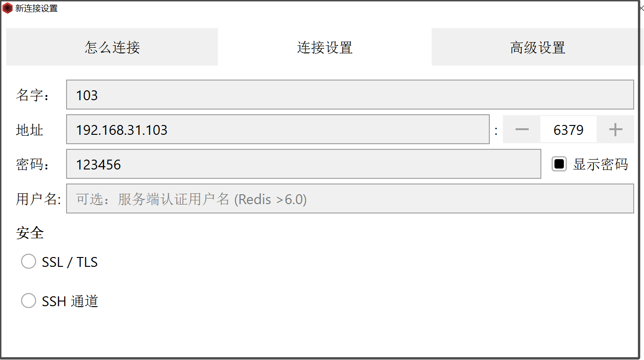Decrease port number with minus button

pyautogui.click(x=522, y=130)
